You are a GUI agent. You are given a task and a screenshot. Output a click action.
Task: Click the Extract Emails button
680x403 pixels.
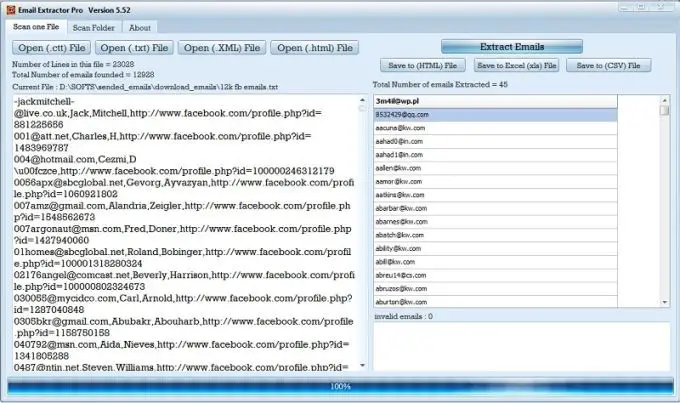pos(512,46)
